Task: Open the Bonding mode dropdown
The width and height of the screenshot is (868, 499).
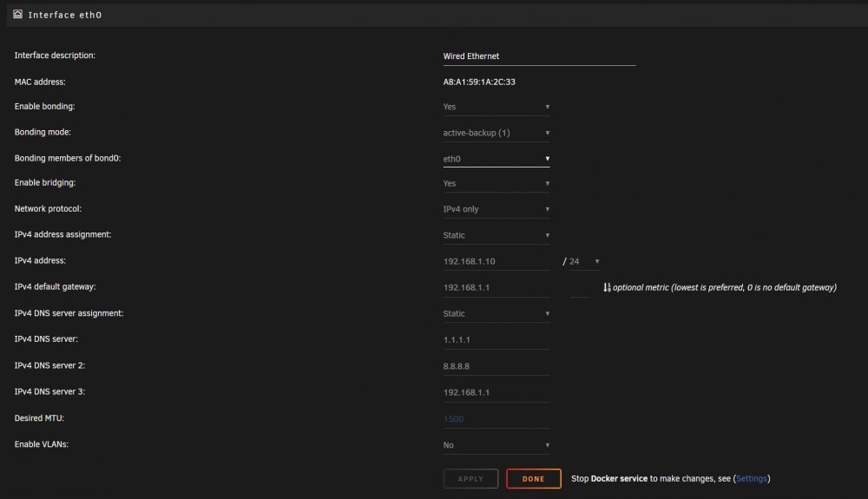Action: (496, 133)
